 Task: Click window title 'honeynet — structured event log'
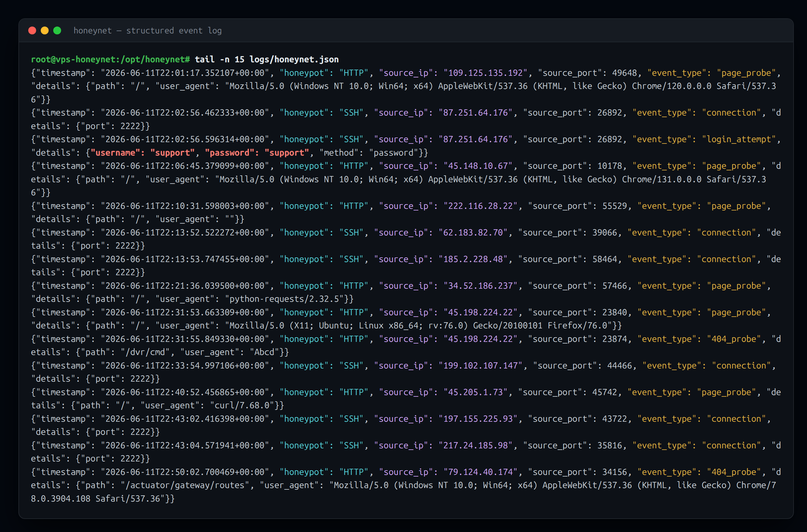(x=148, y=31)
